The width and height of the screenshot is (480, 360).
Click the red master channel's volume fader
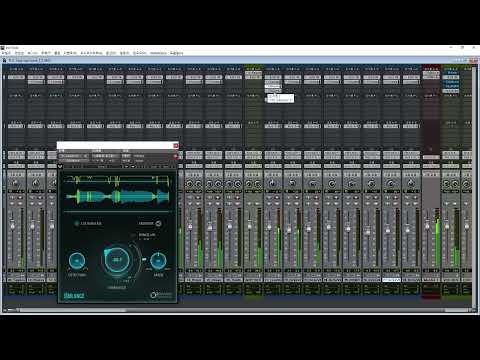click(x=428, y=226)
